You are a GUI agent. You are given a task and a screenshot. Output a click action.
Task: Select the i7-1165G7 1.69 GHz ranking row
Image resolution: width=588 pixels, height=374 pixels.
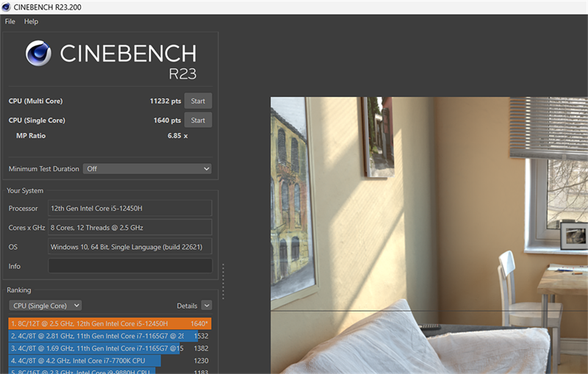[x=110, y=348]
